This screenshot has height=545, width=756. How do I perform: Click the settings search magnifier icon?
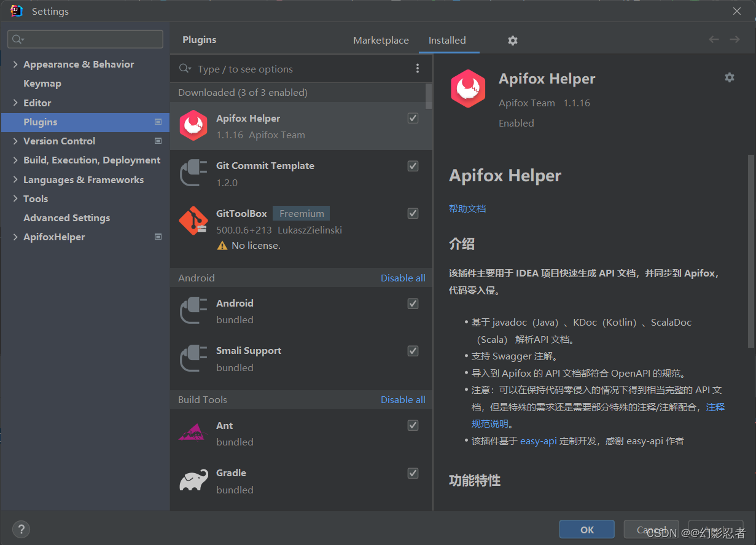(18, 39)
